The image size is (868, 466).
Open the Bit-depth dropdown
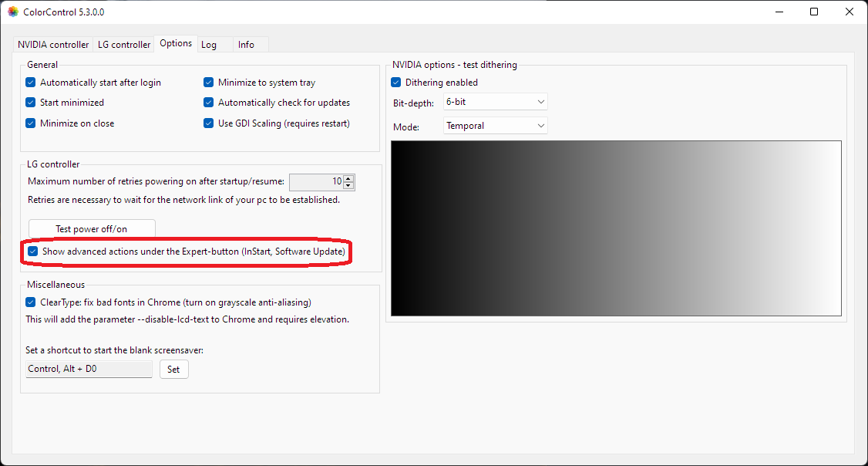pos(495,101)
